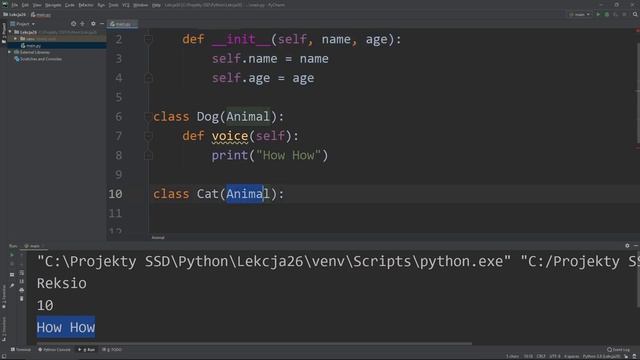Toggle fold end marker on line 4

click(x=149, y=78)
